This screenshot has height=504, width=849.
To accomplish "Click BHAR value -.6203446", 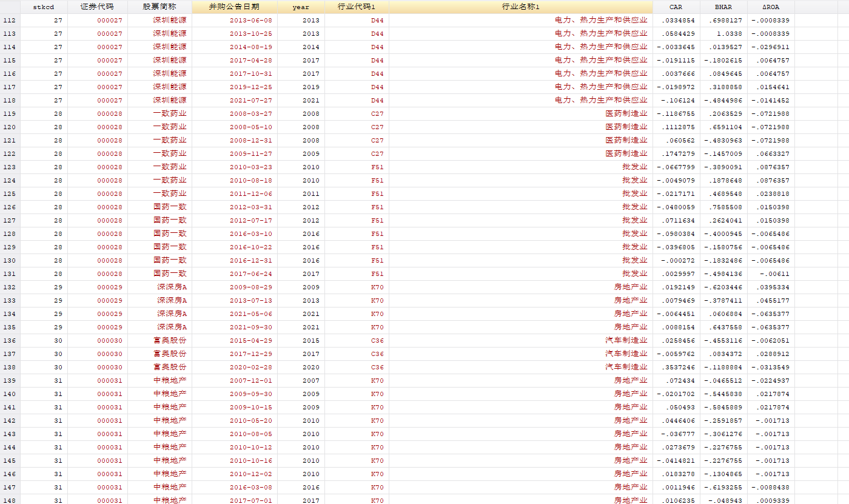I will (x=723, y=287).
